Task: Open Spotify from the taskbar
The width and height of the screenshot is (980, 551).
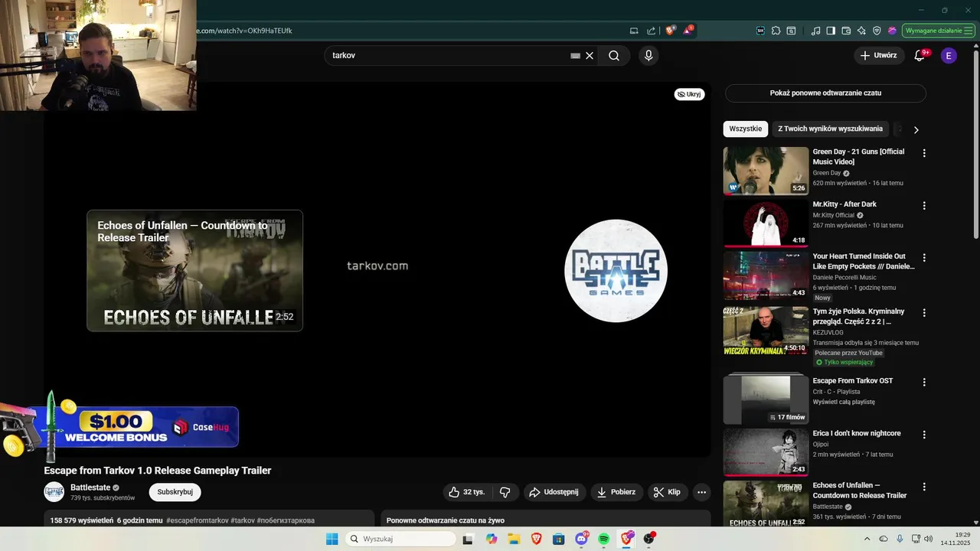Action: tap(604, 539)
